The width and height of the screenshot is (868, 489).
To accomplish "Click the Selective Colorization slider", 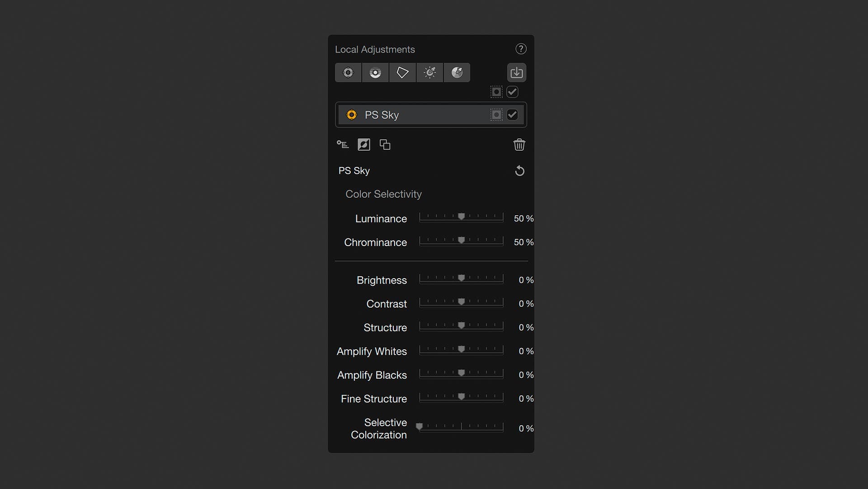I will (460, 427).
